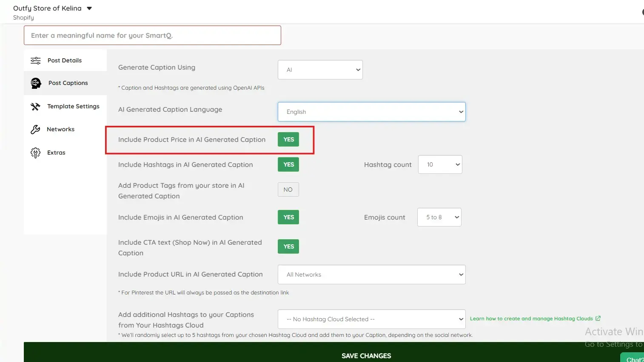Open the Emojis count dropdown
The image size is (644, 362).
(x=439, y=217)
